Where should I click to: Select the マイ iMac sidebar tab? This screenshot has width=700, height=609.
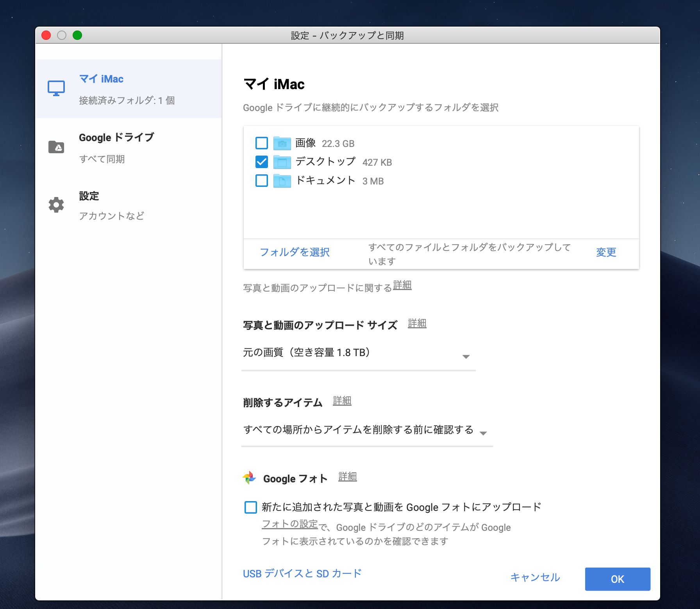[x=129, y=89]
